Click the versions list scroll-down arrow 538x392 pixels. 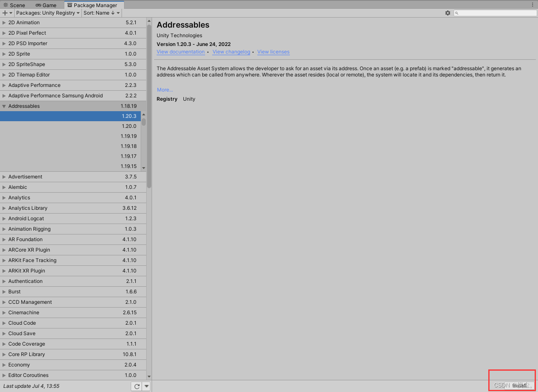coord(144,168)
